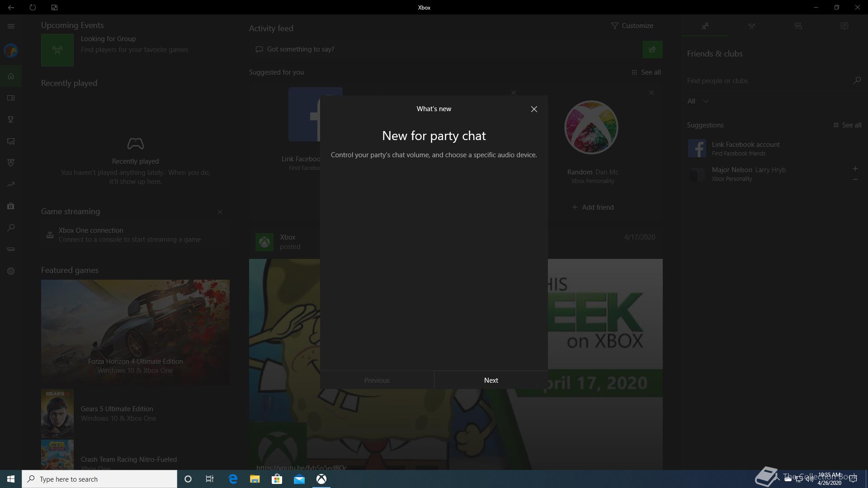Viewport: 868px width, 488px height.
Task: Click Link Facebook account suggestion
Action: click(x=774, y=149)
